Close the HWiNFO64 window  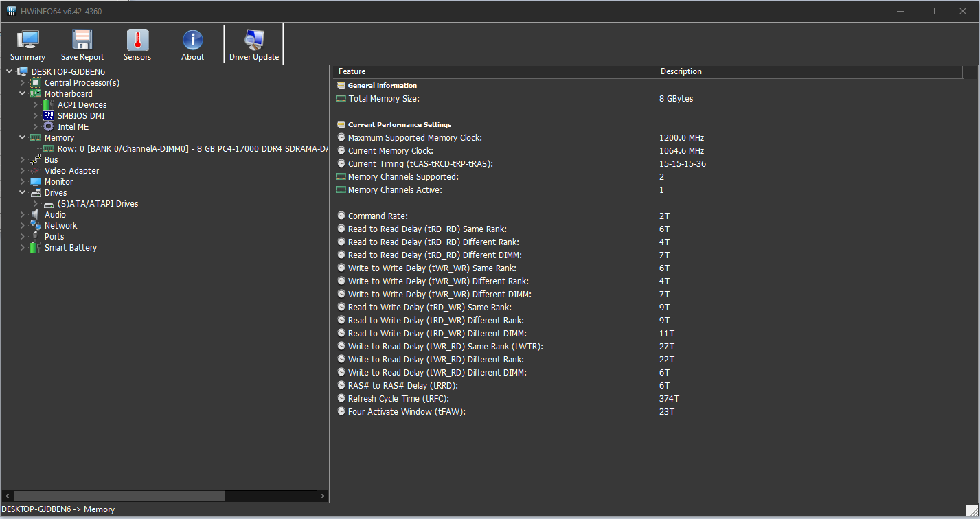point(963,11)
